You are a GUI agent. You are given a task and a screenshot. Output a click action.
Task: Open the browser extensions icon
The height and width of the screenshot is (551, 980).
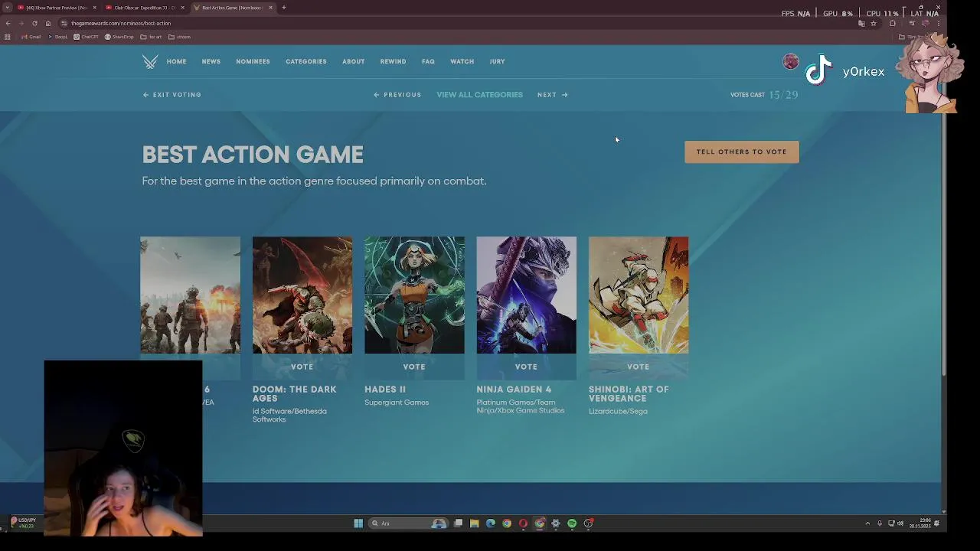point(893,23)
